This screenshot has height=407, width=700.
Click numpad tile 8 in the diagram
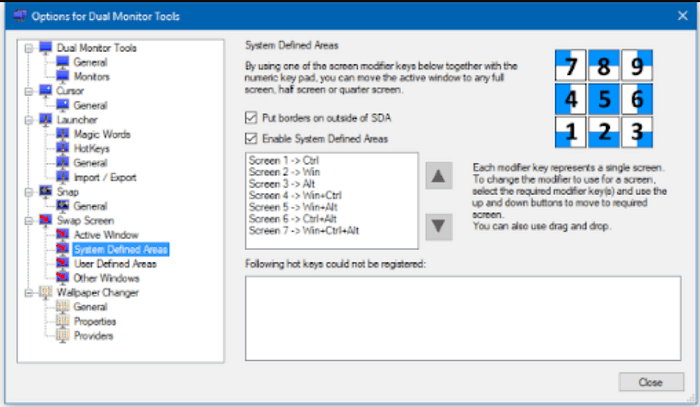coord(604,66)
